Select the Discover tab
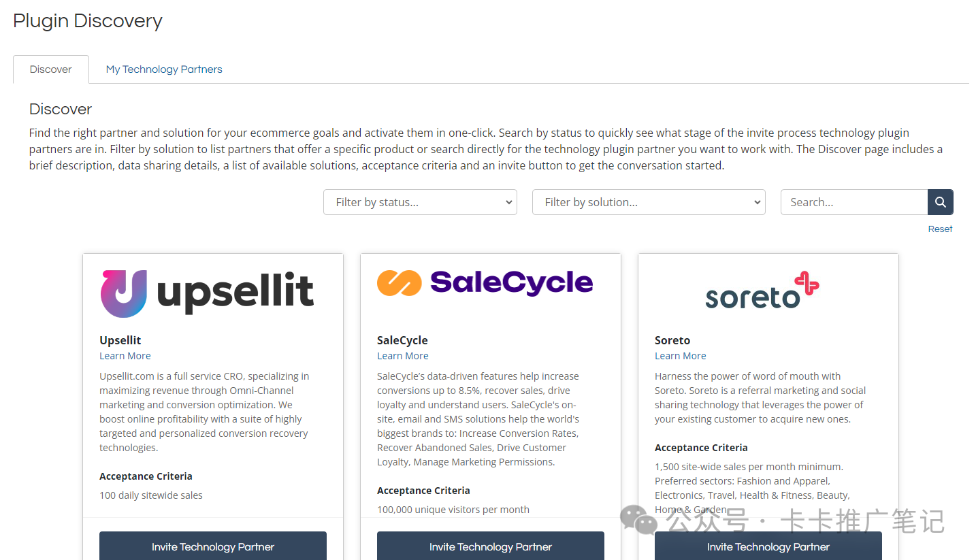 (51, 69)
